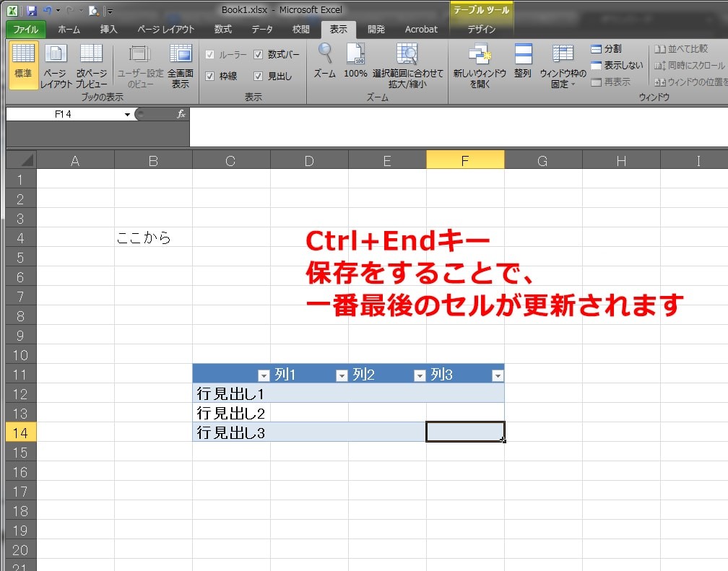Disable the 枠線 gridlines checkbox
This screenshot has height=571, width=728.
coord(209,76)
